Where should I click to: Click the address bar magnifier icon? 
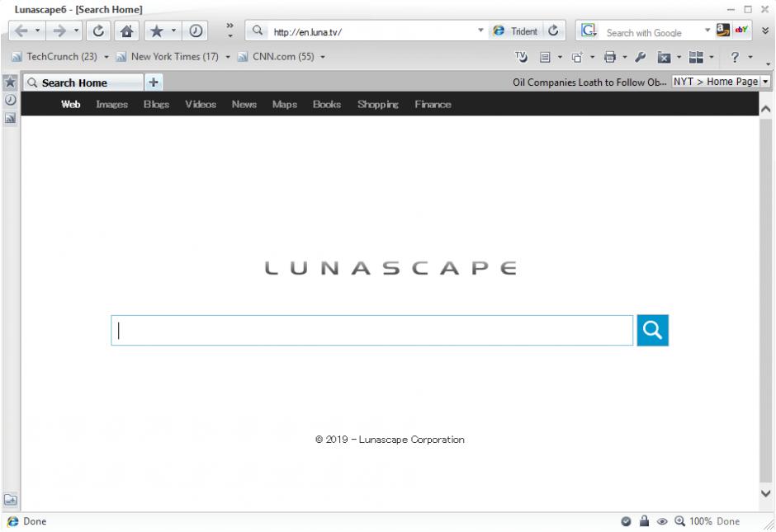coord(258,31)
